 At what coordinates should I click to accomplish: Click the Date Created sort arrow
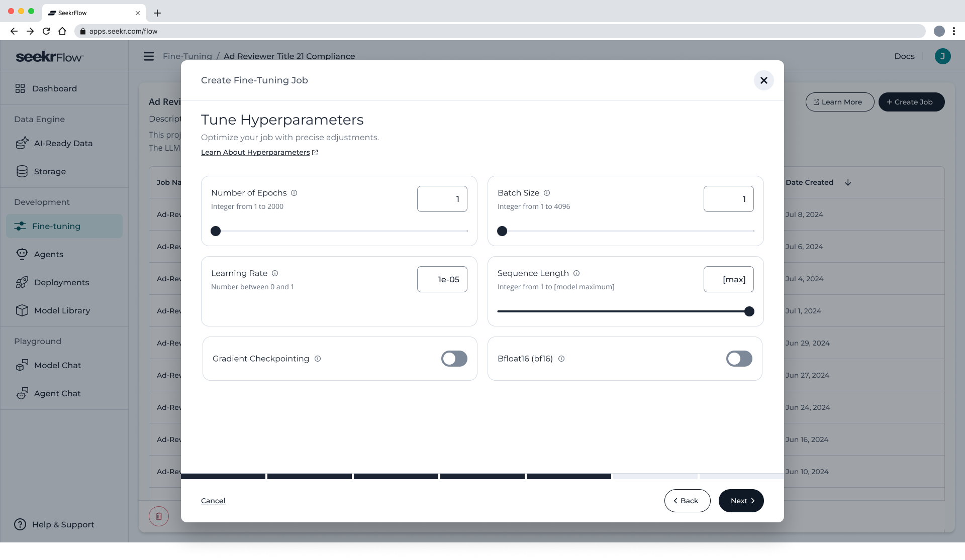coord(848,182)
